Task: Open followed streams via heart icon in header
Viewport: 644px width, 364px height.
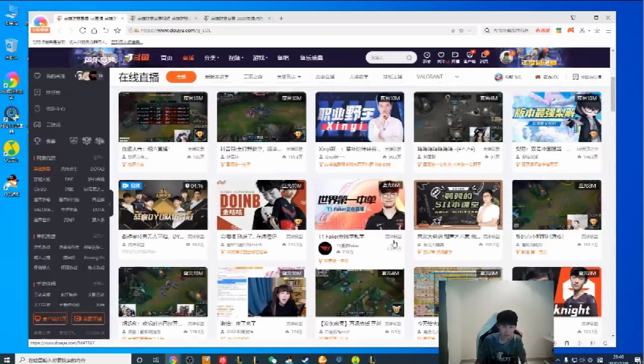Action: click(x=441, y=55)
